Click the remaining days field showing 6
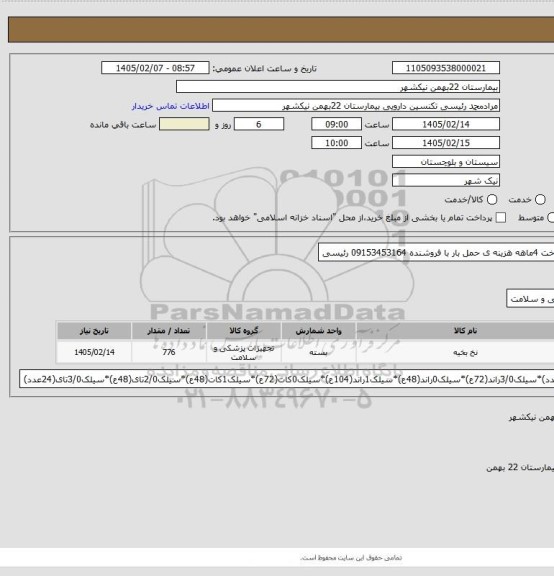Screen dimensions: 554x576 [259, 124]
